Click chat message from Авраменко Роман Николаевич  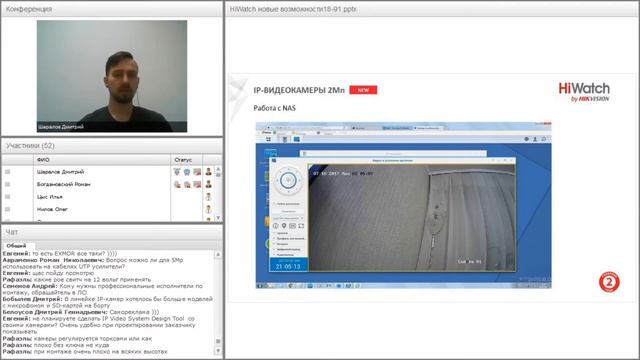click(x=94, y=263)
